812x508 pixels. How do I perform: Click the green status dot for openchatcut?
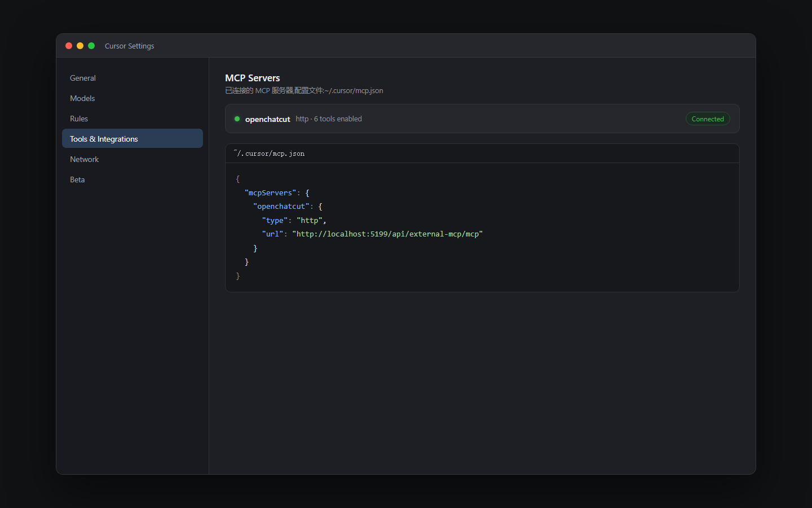pyautogui.click(x=237, y=119)
